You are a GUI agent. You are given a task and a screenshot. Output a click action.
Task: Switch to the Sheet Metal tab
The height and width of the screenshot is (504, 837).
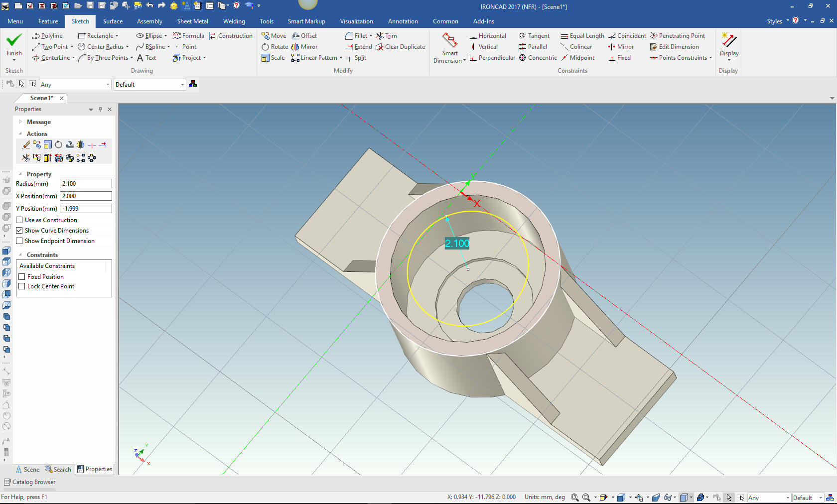(x=192, y=21)
